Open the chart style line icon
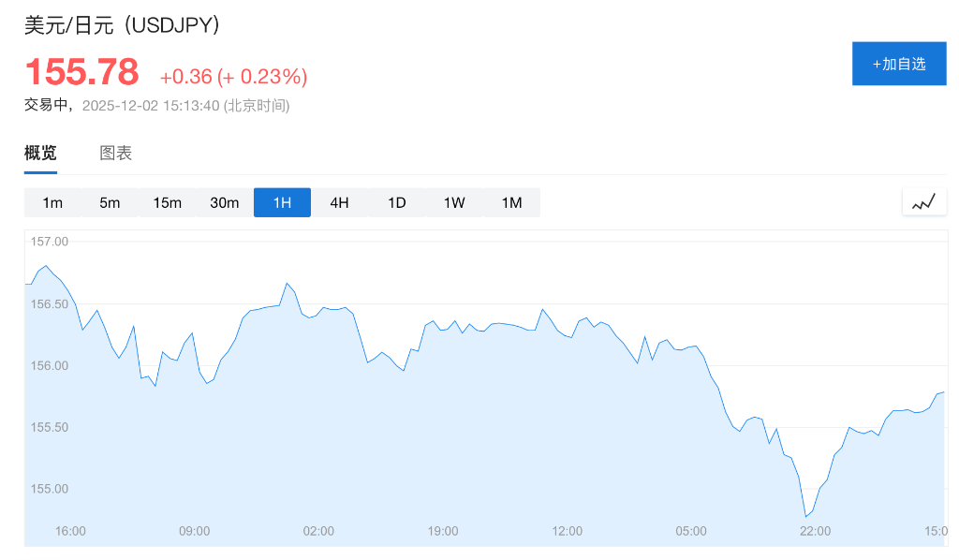This screenshot has width=959, height=560. pyautogui.click(x=923, y=201)
